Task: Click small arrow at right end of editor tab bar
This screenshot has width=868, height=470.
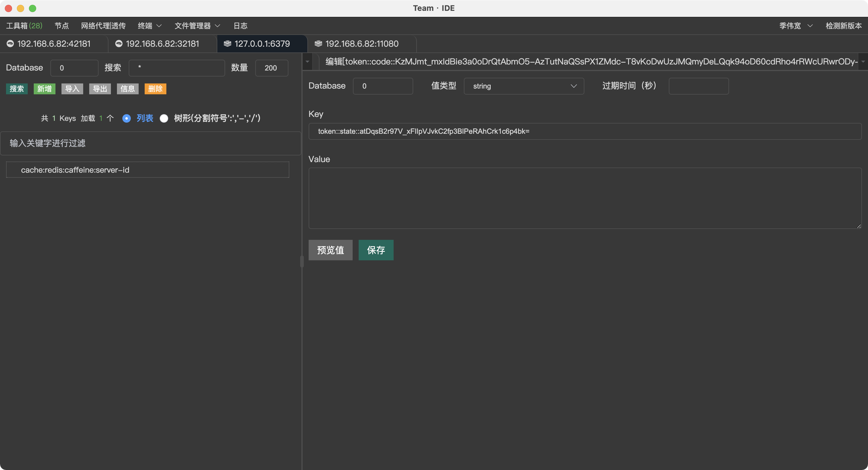Action: pos(863,62)
